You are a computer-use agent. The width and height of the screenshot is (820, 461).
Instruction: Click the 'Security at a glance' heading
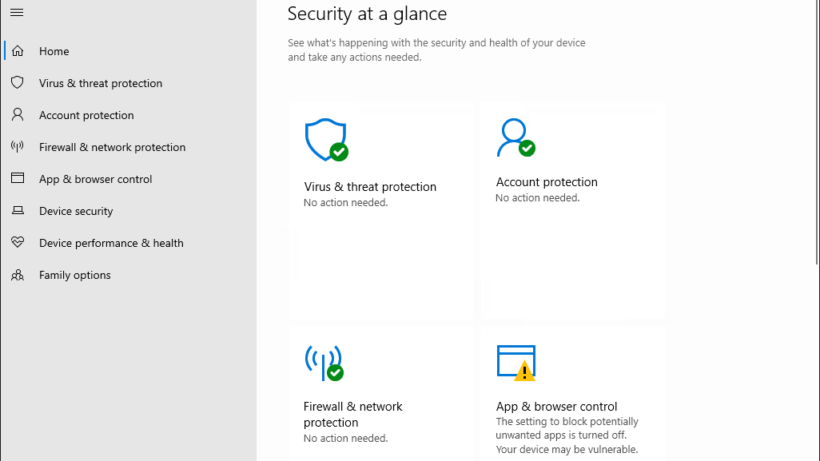367,14
